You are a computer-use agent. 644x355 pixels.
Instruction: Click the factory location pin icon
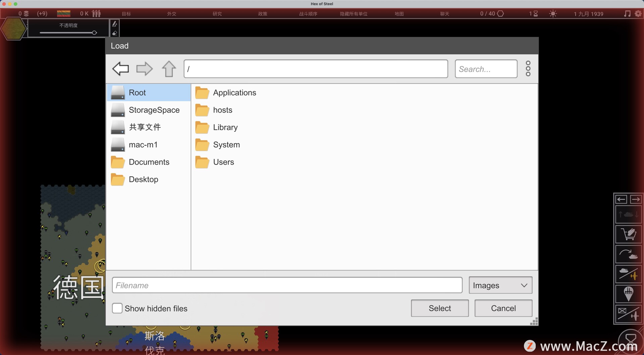(629, 294)
